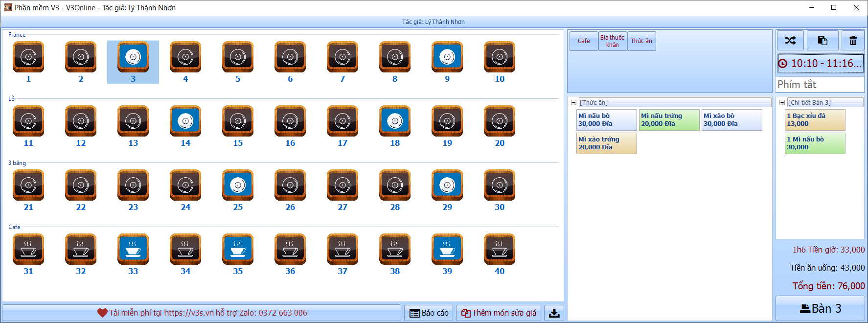This screenshot has width=868, height=323.
Task: Switch to Bia thuốc khăn tab
Action: (613, 41)
